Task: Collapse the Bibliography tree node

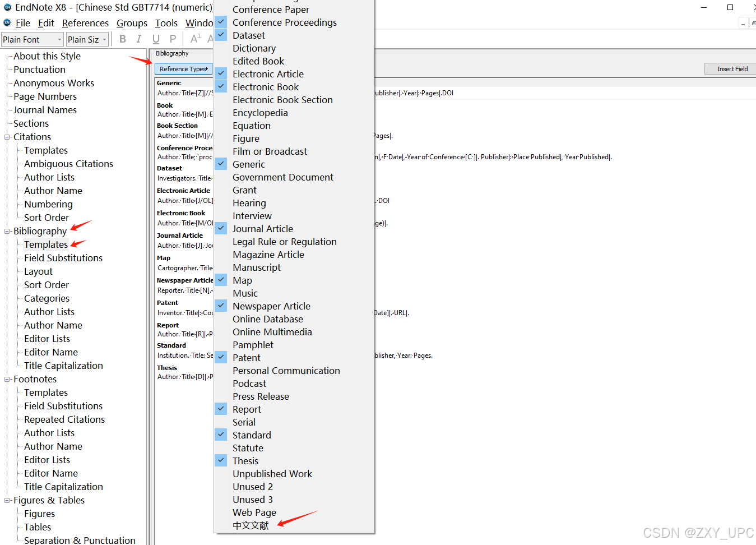Action: pyautogui.click(x=7, y=231)
